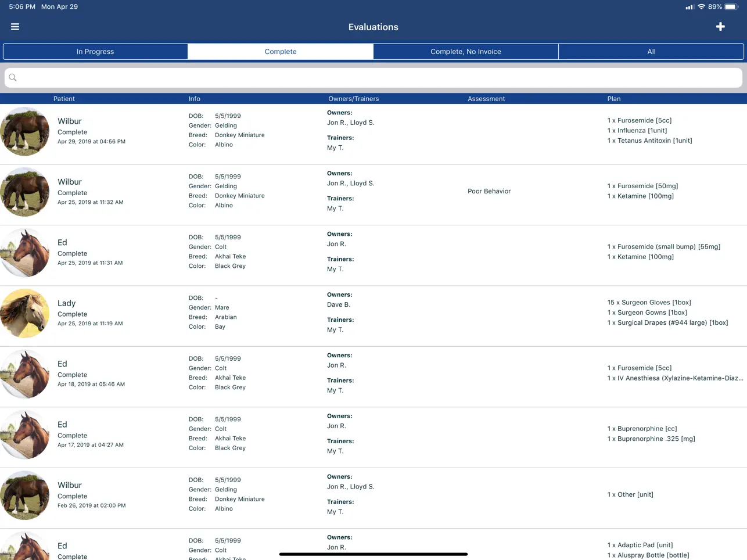
Task: Click the Assessment column header
Action: coord(486,99)
